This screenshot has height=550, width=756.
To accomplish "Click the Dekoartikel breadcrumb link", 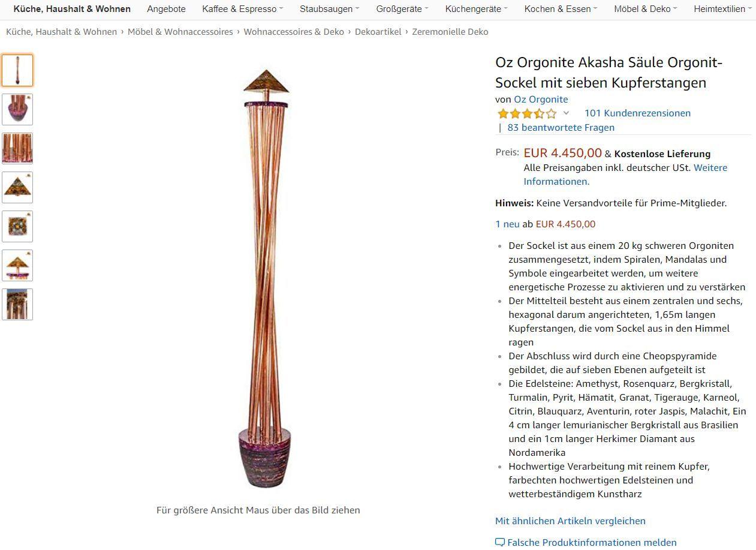I will click(x=378, y=32).
